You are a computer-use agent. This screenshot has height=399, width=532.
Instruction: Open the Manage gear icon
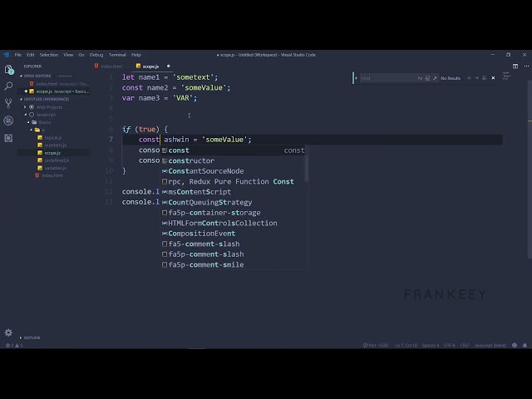(x=8, y=332)
